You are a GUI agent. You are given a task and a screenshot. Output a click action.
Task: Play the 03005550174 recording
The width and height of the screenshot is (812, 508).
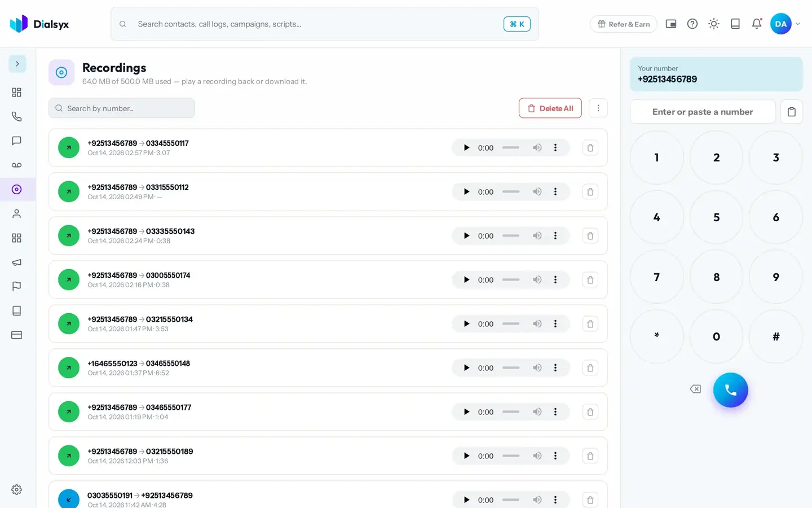(466, 279)
